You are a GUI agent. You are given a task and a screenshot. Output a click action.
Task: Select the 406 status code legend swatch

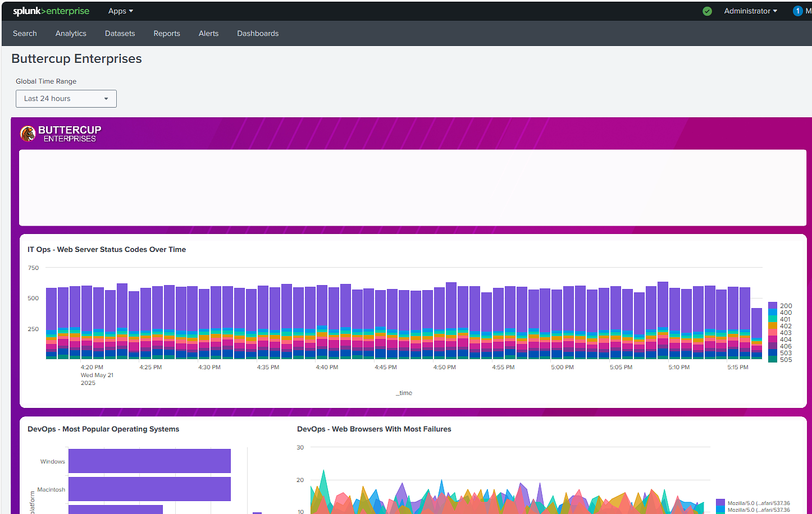tap(773, 346)
